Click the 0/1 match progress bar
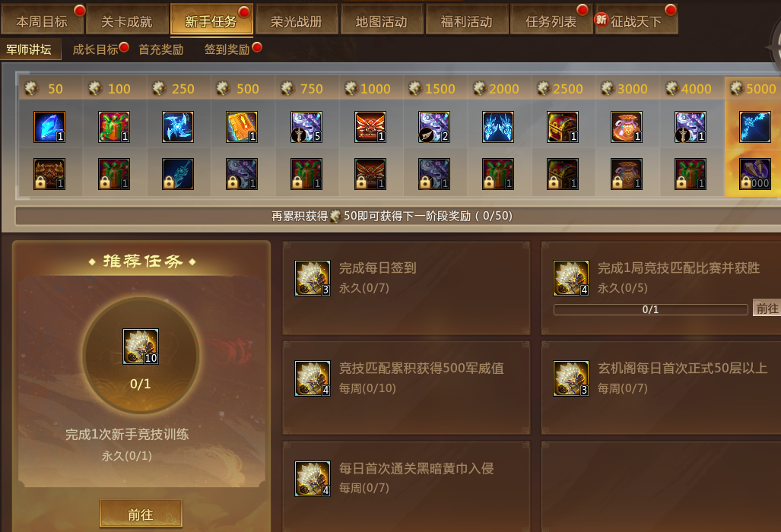 tap(650, 309)
